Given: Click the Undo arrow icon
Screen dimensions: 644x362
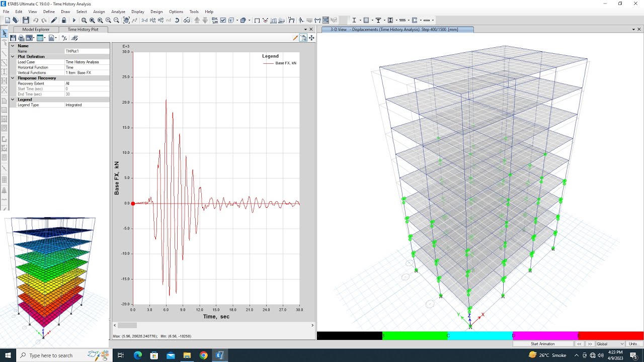Looking at the screenshot, I should [x=36, y=20].
